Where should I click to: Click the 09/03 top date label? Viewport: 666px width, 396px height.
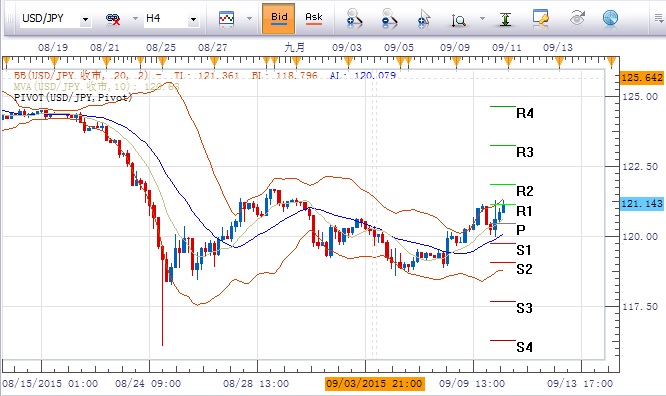tap(347, 48)
